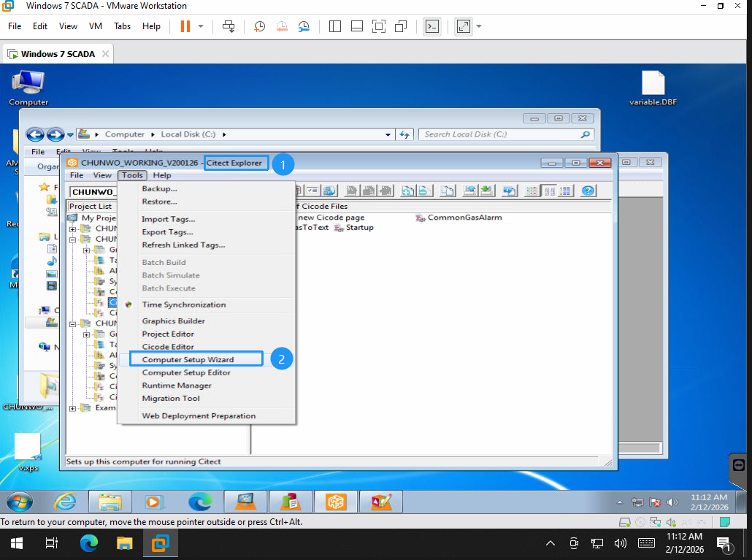The image size is (752, 560).
Task: Open Internet Explorer from Windows 7 taskbar
Action: coord(65,502)
